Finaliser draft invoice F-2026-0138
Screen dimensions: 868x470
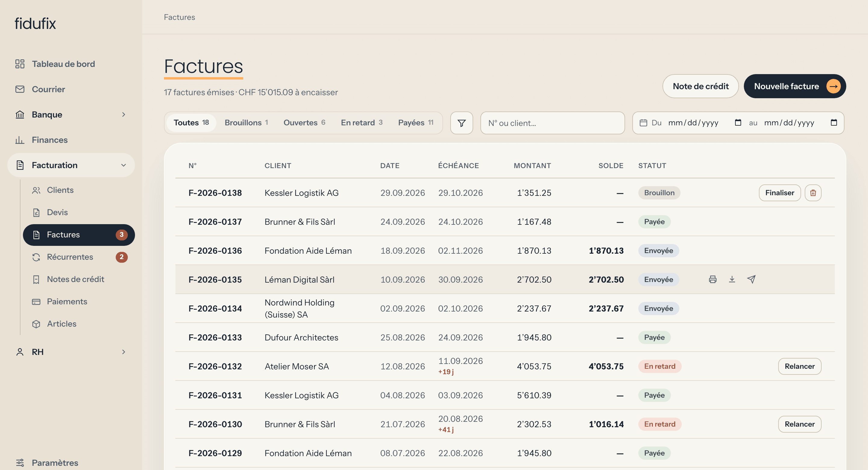pos(779,193)
